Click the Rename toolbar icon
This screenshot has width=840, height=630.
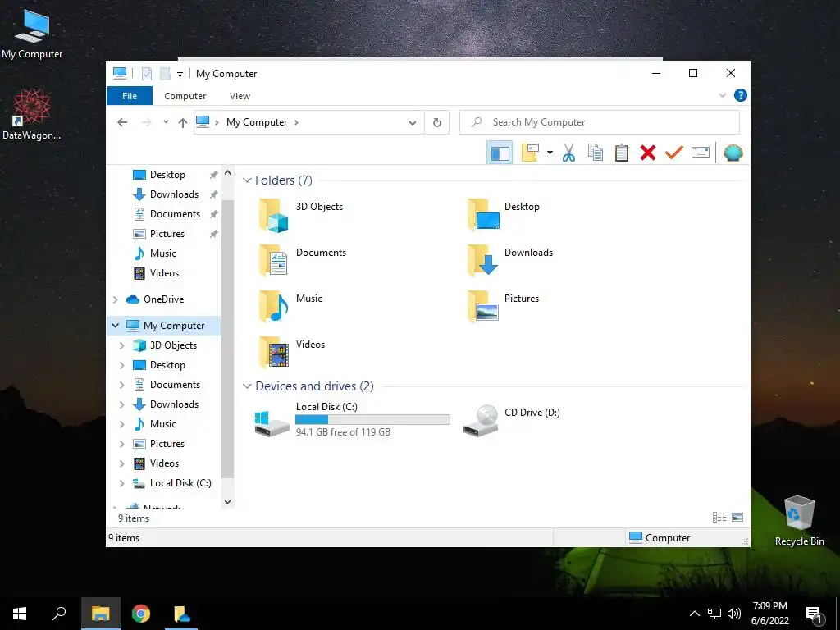coord(701,153)
